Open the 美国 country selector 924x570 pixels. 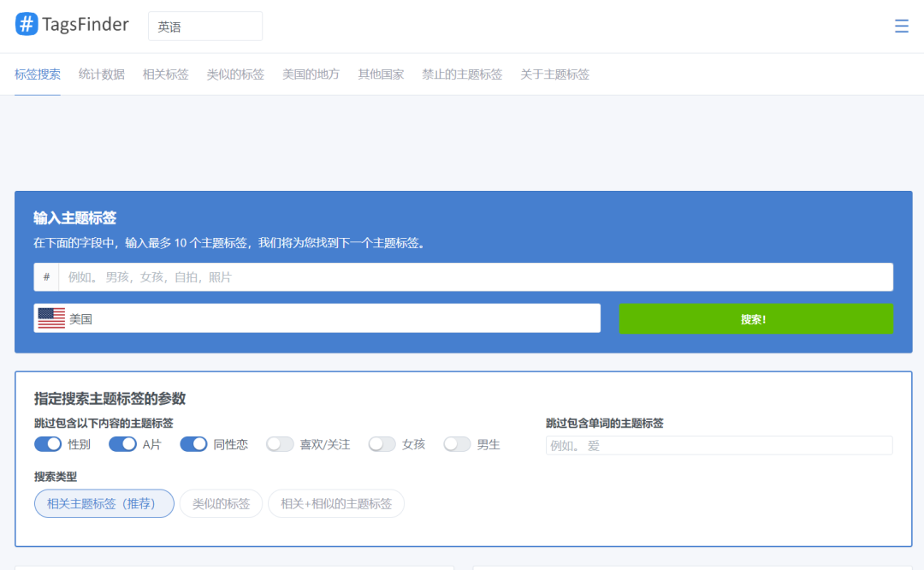click(317, 318)
